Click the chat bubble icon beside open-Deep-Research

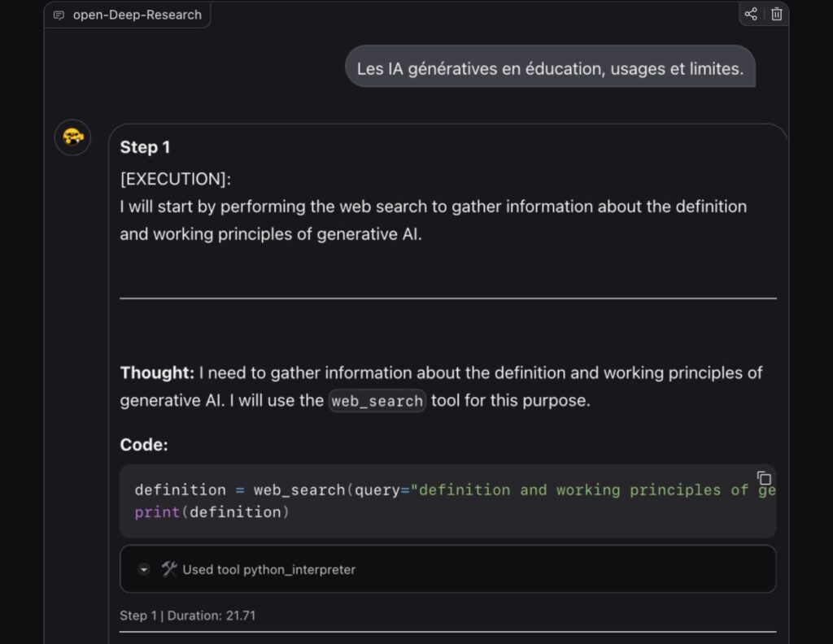59,15
